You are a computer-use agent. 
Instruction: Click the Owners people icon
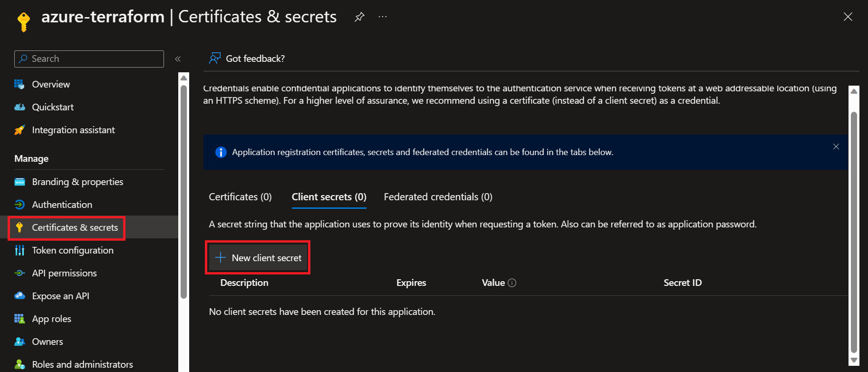[19, 342]
